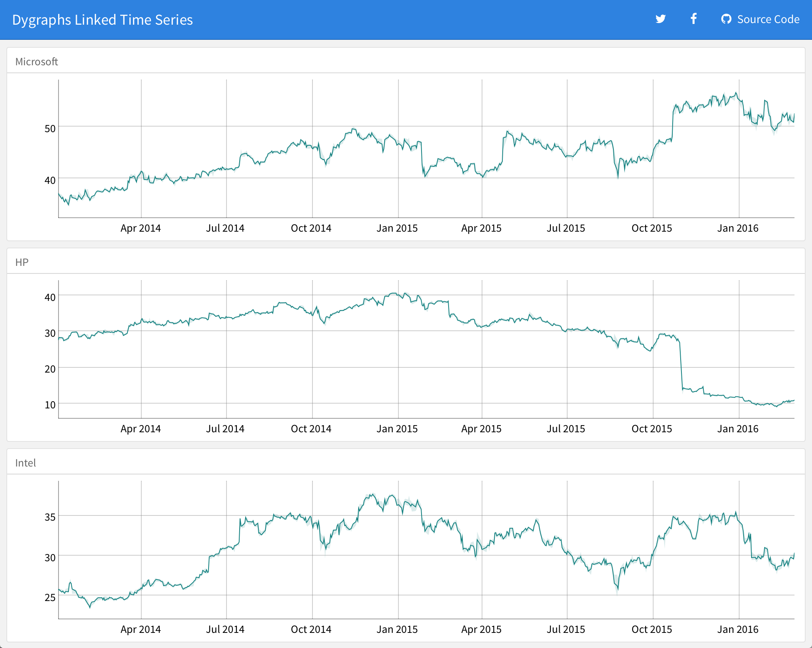This screenshot has height=648, width=812.
Task: Open the Source Code link
Action: [768, 19]
